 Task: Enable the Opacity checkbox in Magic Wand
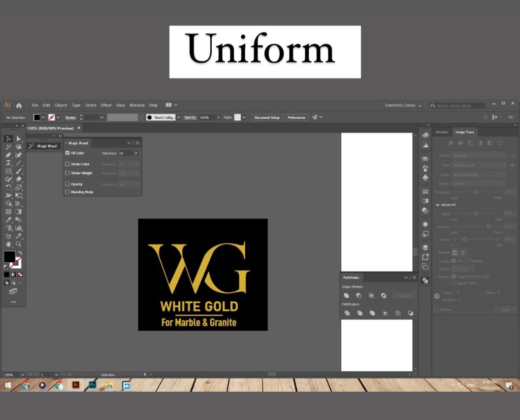pos(68,184)
